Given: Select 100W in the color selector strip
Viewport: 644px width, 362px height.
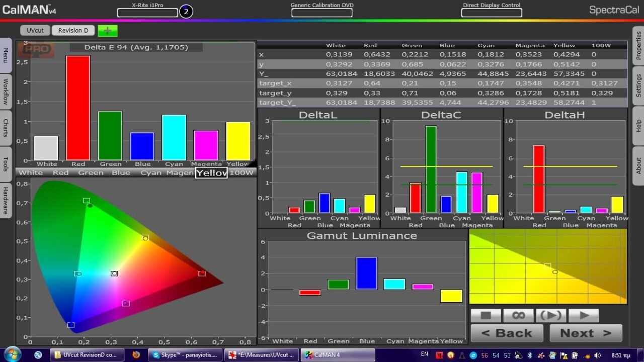Looking at the screenshot, I should click(242, 172).
